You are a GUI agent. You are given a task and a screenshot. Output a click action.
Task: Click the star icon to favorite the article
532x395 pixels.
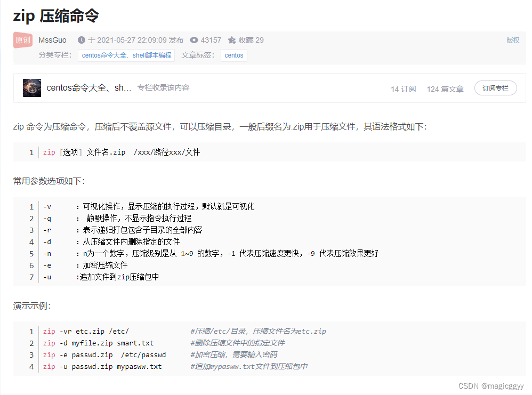pos(231,39)
